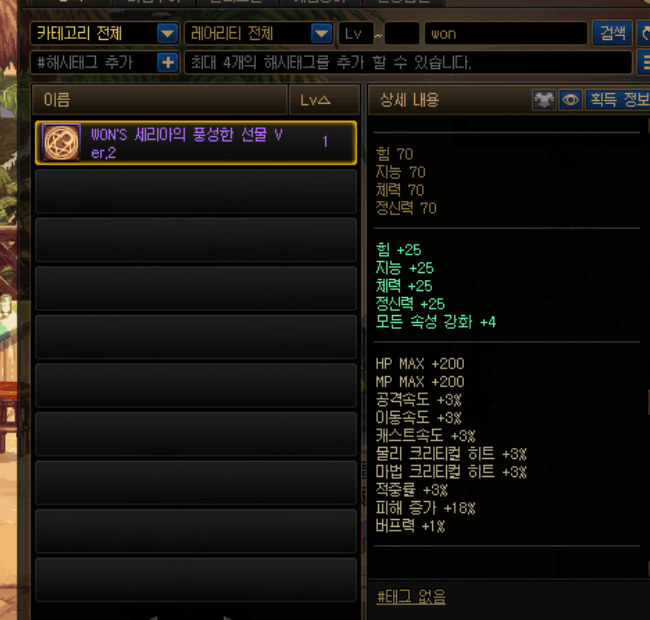Open the rarity dropdown arrow
This screenshot has width=650, height=620.
[x=322, y=34]
